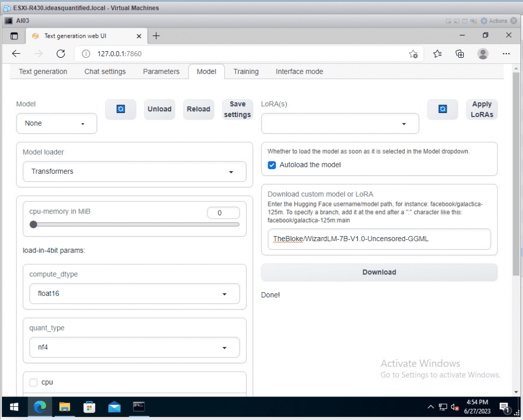This screenshot has width=523, height=420.
Task: View site information icon in address bar
Action: [86, 54]
